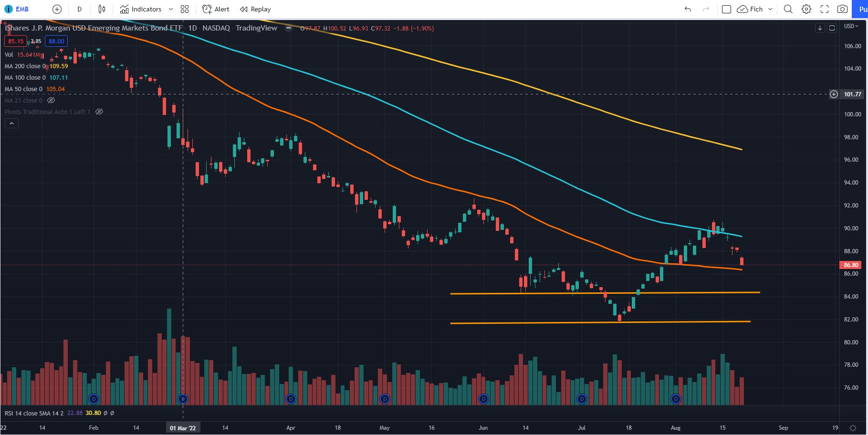The image size is (868, 435).
Task: Click the dividend D marker near Aug
Action: (676, 399)
